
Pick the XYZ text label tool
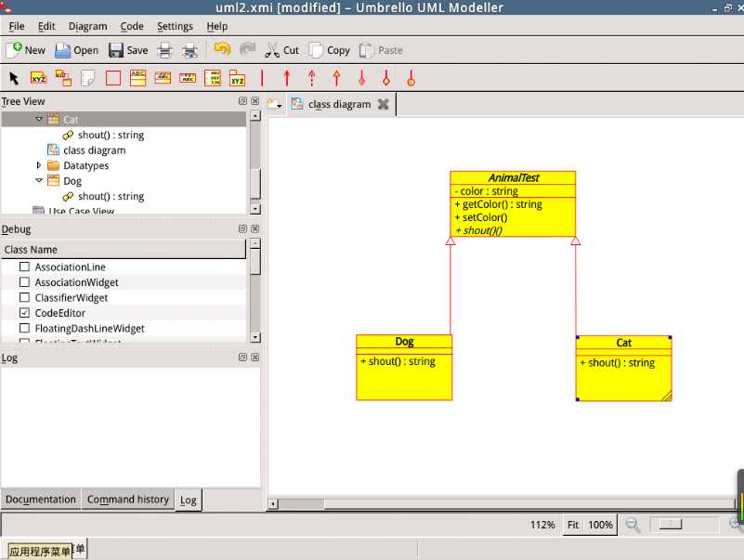[38, 78]
